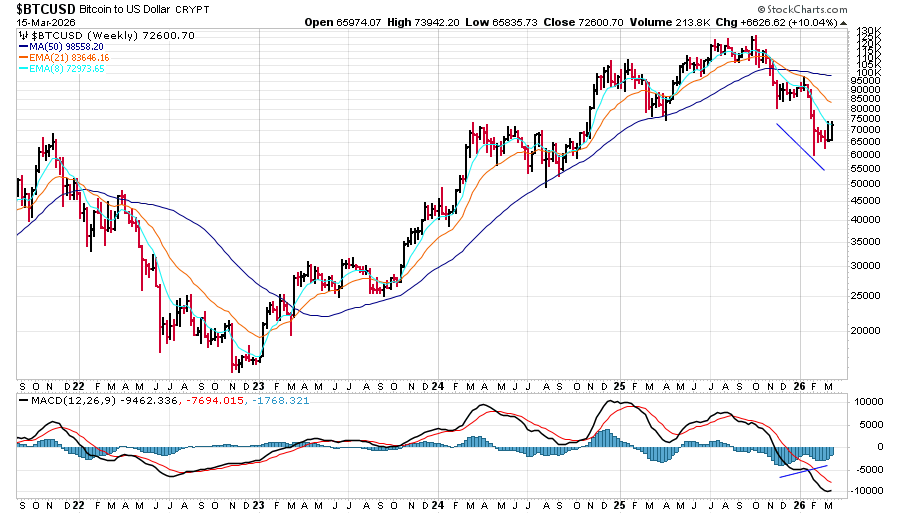The width and height of the screenshot is (900, 514).
Task: Click year 26 on the price panel time axis
Action: click(799, 387)
